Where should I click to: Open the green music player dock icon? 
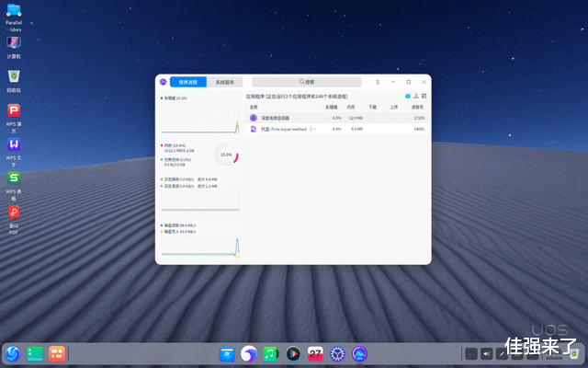click(271, 353)
